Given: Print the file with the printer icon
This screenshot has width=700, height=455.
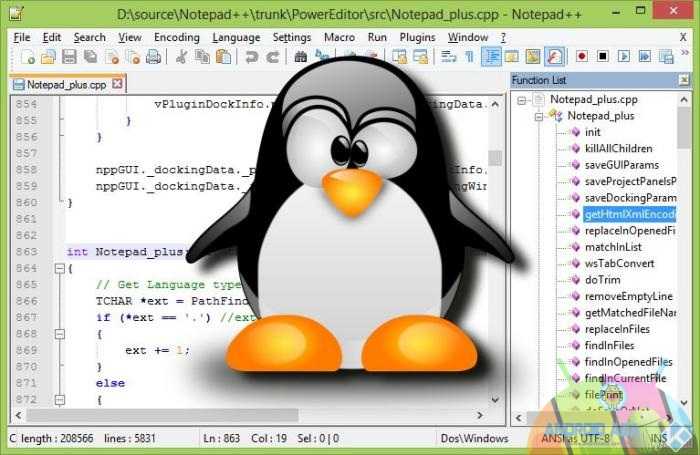Looking at the screenshot, I should 154,57.
